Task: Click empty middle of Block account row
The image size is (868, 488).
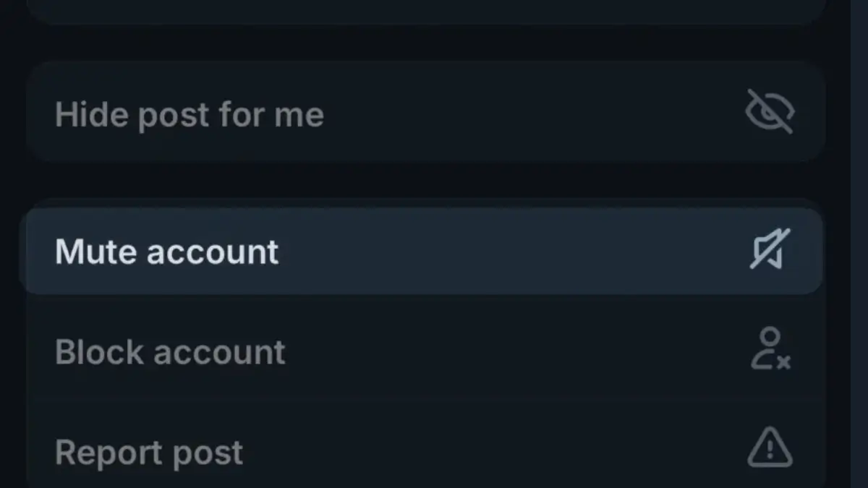Action: 506,352
